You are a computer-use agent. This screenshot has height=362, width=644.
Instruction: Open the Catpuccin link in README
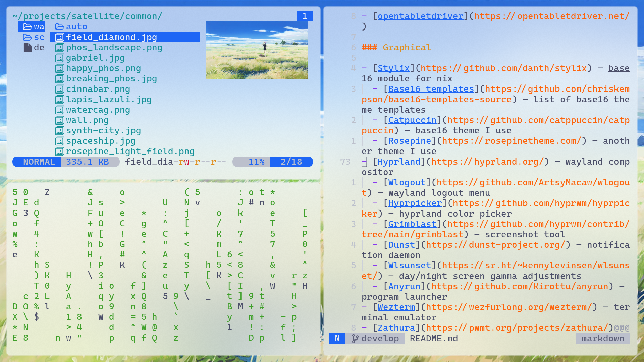click(413, 120)
